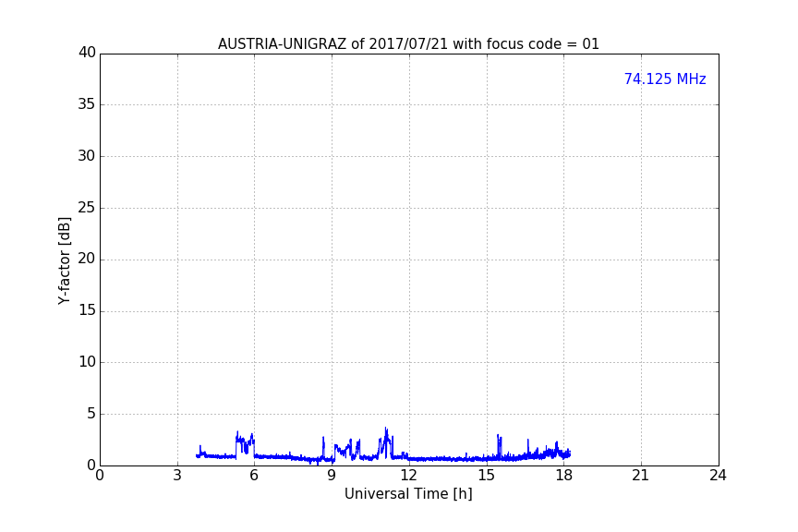Click the x-axis tick label 12
The image size is (798, 532).
point(408,476)
